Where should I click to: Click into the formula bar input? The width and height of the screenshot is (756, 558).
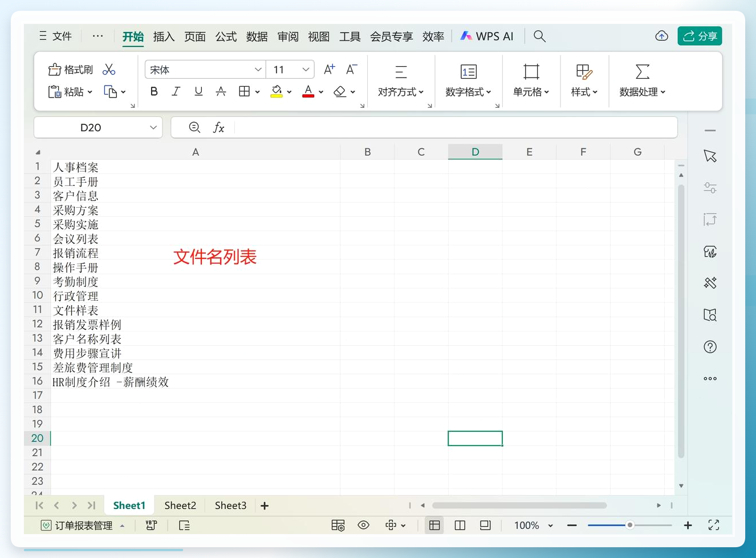(x=455, y=127)
